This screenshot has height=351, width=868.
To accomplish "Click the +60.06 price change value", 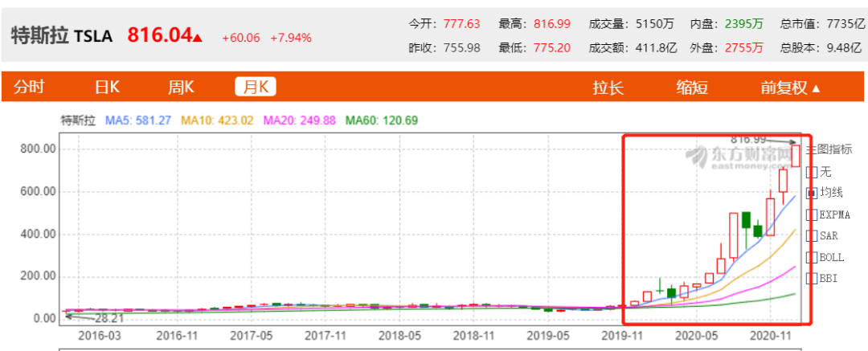I will pyautogui.click(x=243, y=38).
